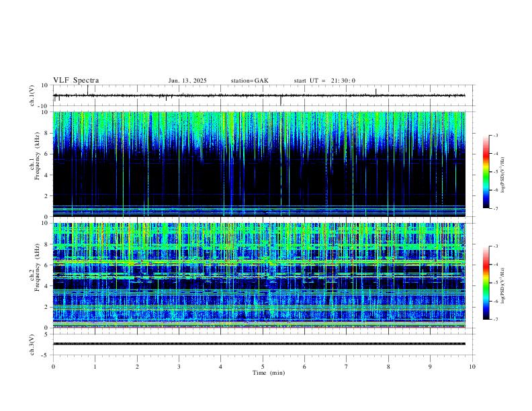Click the upper color scale bar beside ch.1
The width and height of the screenshot is (532, 411).
pyautogui.click(x=486, y=172)
